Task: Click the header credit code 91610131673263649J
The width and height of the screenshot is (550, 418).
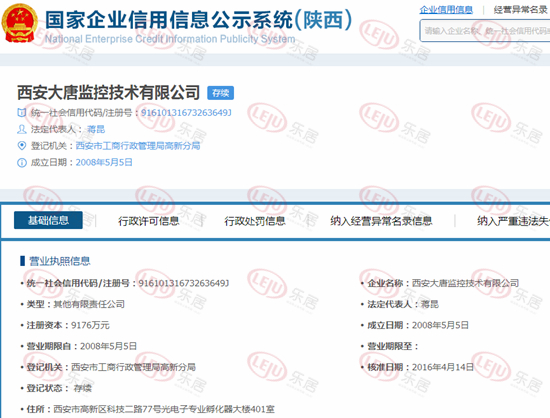Action: point(186,113)
